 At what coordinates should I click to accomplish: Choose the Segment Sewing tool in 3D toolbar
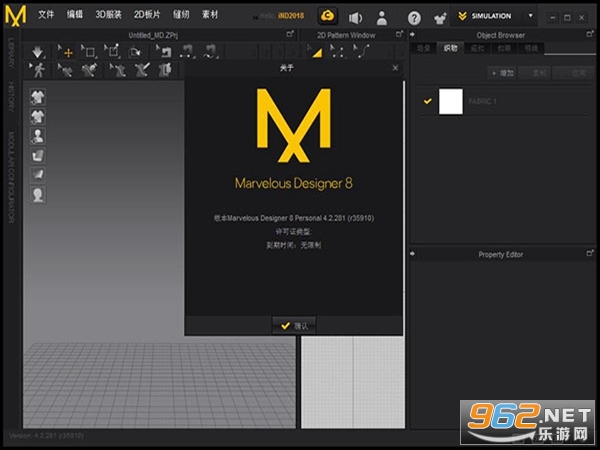pos(187,51)
